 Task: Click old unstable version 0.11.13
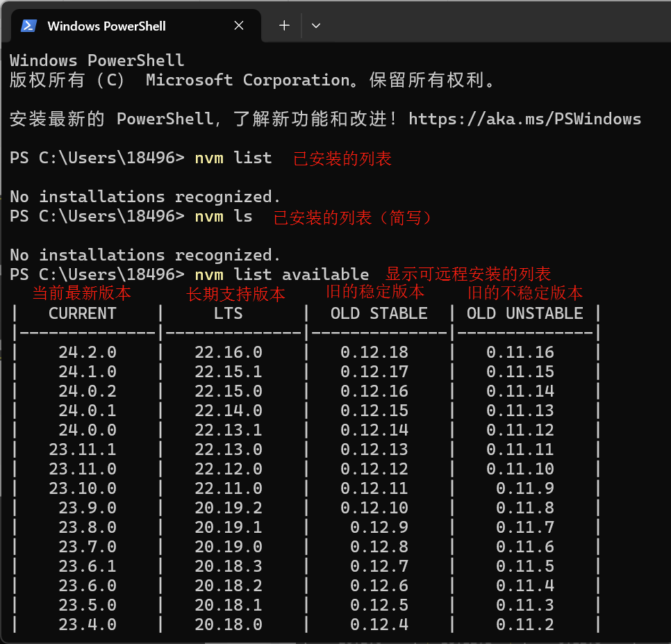[x=520, y=411]
